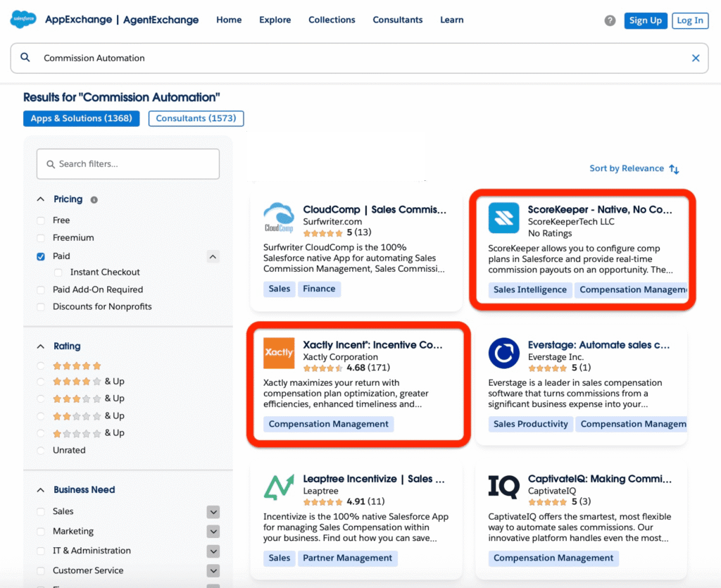
Task: Click the CloudComp logo thumbnail
Action: 278,218
